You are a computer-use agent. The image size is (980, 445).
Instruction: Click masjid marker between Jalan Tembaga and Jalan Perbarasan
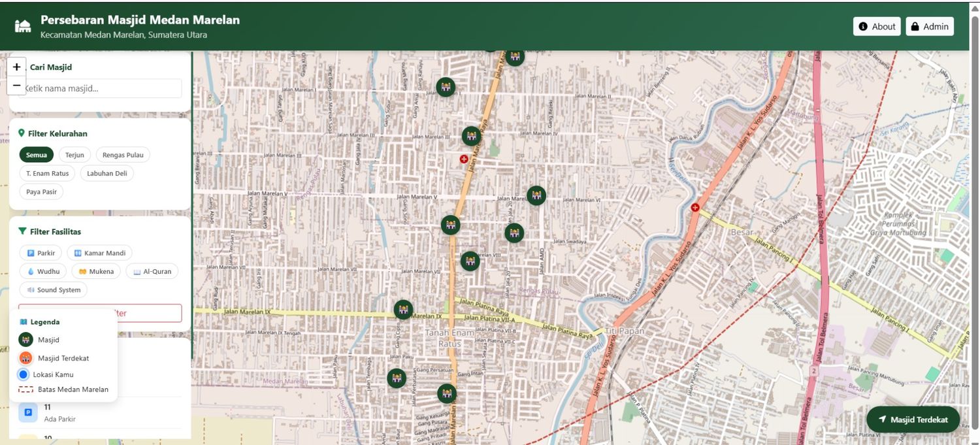[x=396, y=378]
